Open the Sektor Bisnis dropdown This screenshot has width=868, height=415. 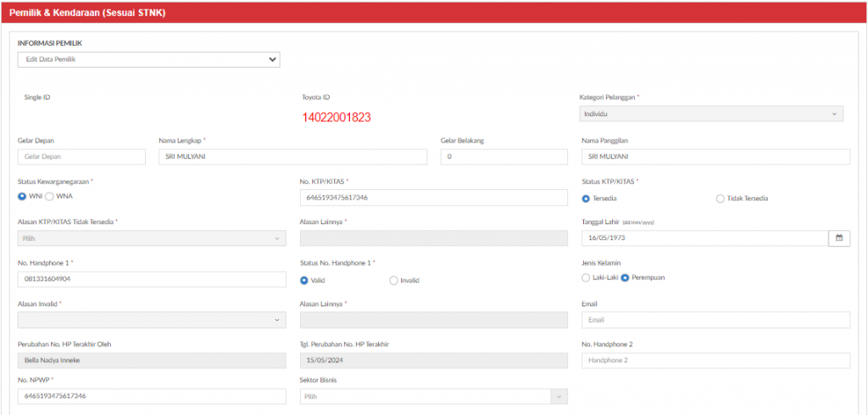(433, 396)
